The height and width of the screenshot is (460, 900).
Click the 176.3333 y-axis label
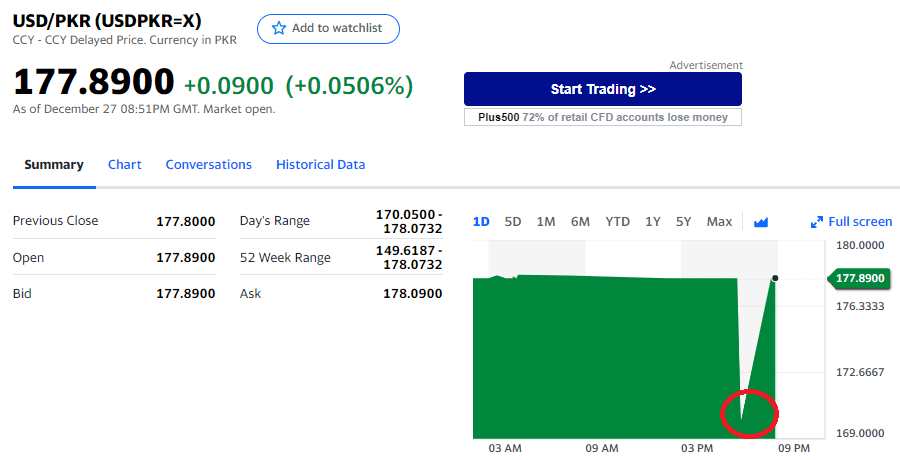[x=860, y=306]
